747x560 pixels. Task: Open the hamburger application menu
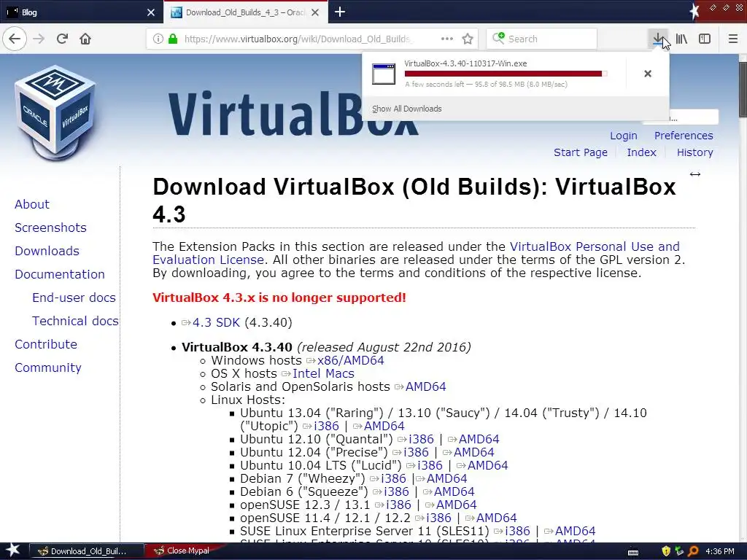click(x=732, y=39)
